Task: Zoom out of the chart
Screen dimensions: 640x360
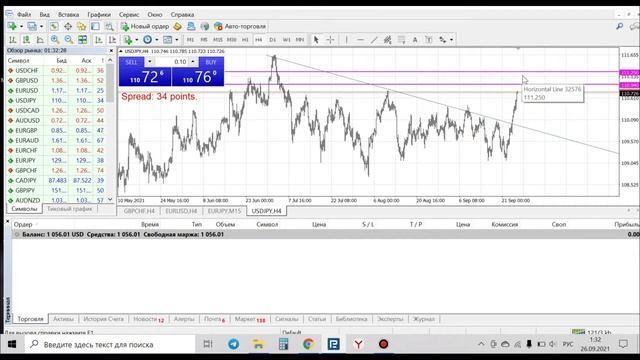Action: coord(69,40)
